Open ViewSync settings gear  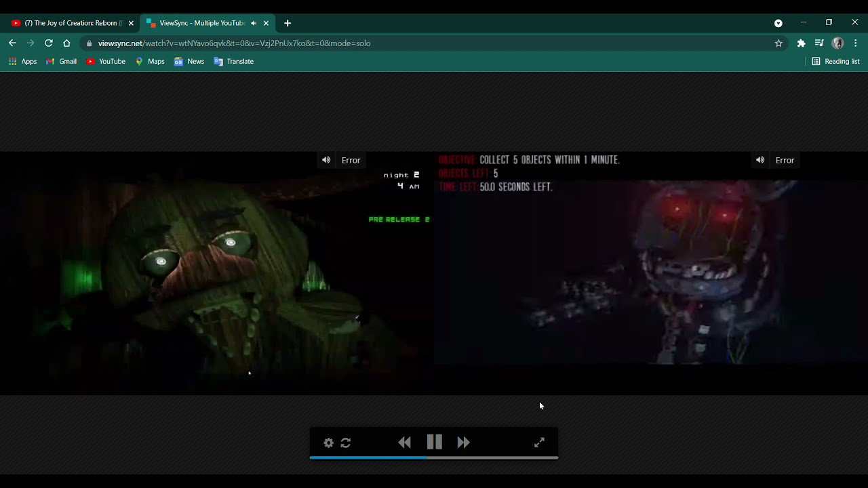pos(329,443)
